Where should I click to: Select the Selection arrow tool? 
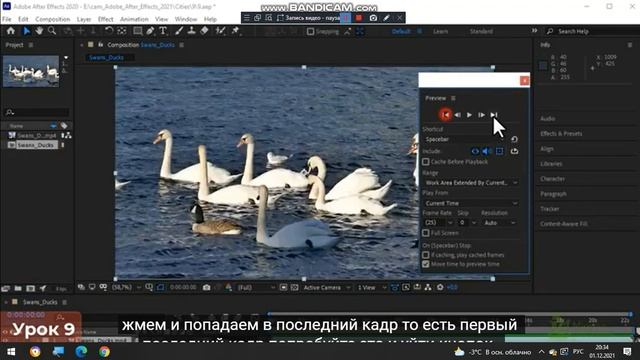point(27,31)
